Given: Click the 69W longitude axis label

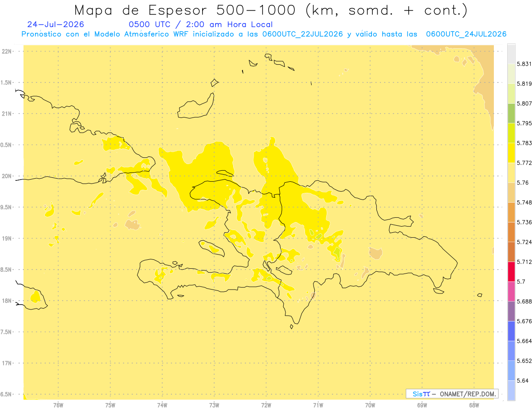Looking at the screenshot, I should (x=422, y=406).
